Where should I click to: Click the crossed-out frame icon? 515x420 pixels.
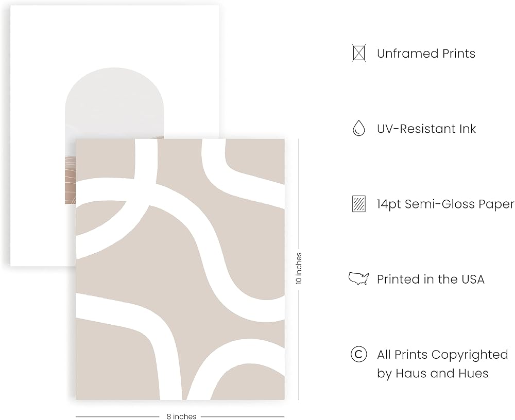(x=358, y=53)
